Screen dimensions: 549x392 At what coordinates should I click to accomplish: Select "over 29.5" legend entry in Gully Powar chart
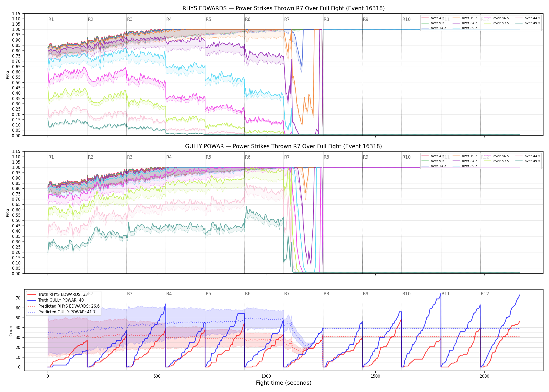pos(465,166)
